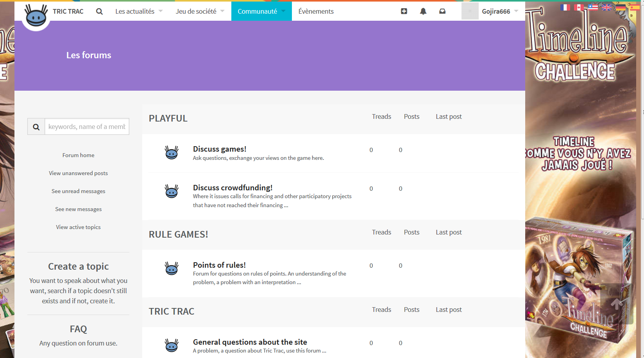Click 'Any question on forum use.' text
644x358 pixels.
(x=79, y=343)
